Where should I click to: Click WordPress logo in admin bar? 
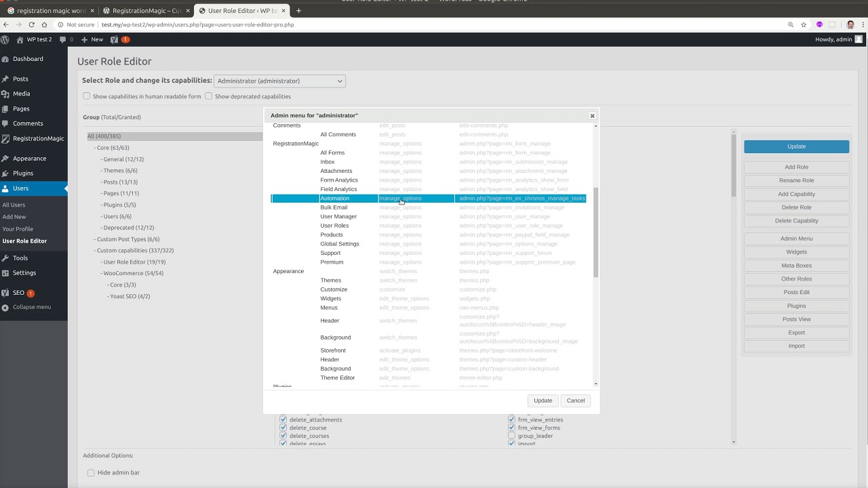(x=5, y=39)
